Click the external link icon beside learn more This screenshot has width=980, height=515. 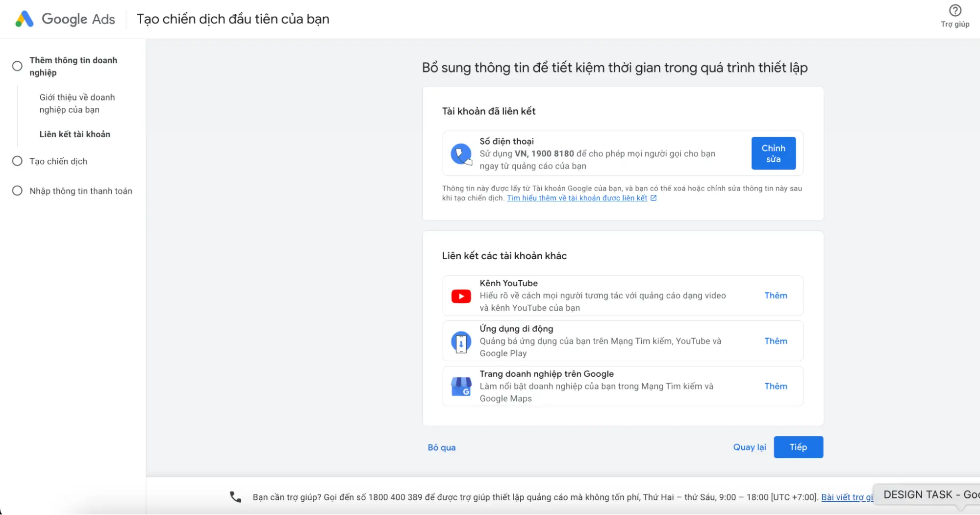tap(653, 198)
